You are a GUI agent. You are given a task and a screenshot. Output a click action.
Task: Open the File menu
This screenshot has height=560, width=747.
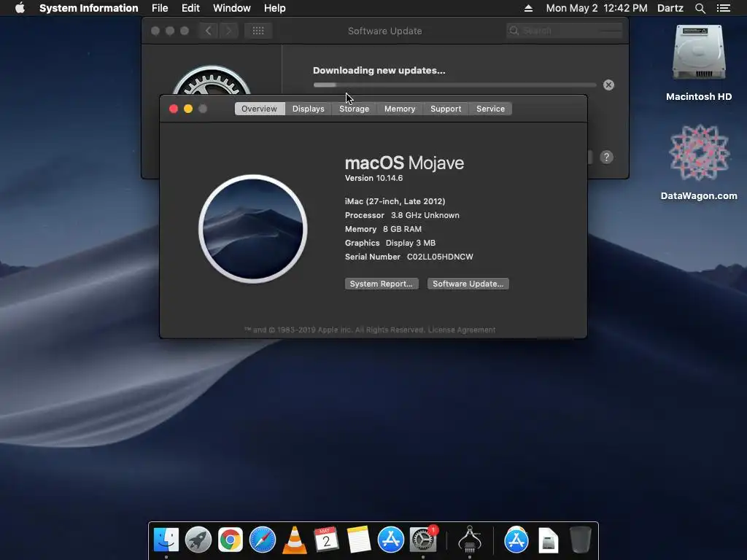pyautogui.click(x=160, y=8)
